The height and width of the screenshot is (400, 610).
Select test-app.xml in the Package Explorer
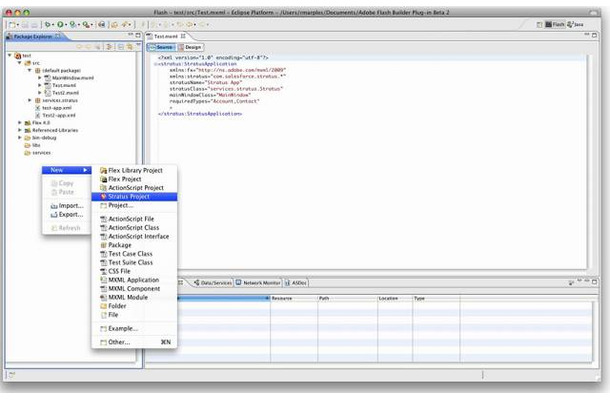tap(53, 108)
